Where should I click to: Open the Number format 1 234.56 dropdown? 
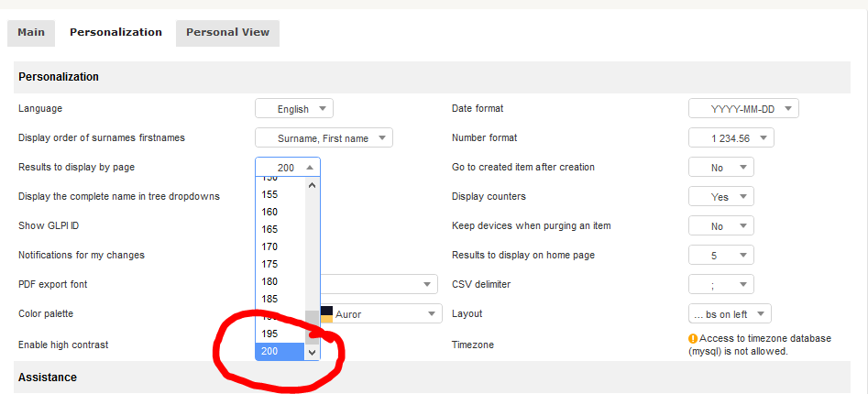[x=731, y=137]
